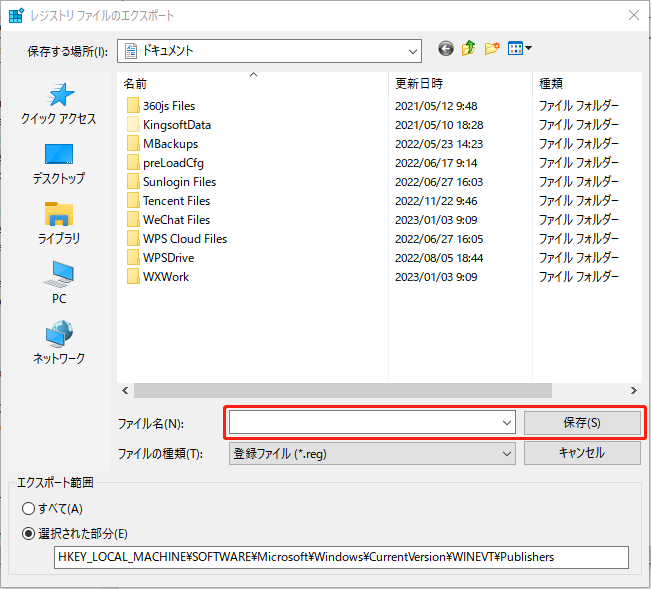Click the 保存(S) button
The width and height of the screenshot is (651, 589).
582,423
